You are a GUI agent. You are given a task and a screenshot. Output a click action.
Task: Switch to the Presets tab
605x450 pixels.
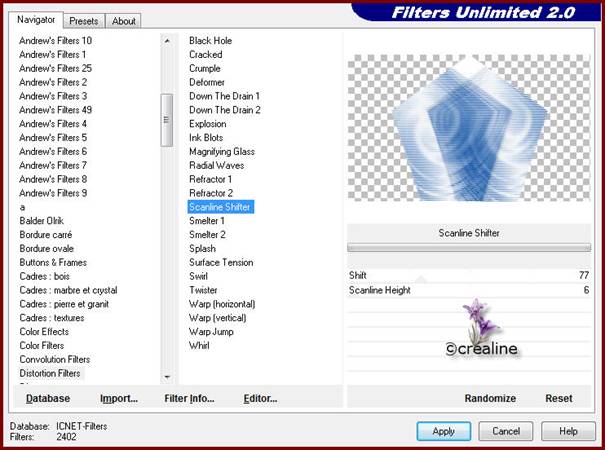[x=84, y=21]
